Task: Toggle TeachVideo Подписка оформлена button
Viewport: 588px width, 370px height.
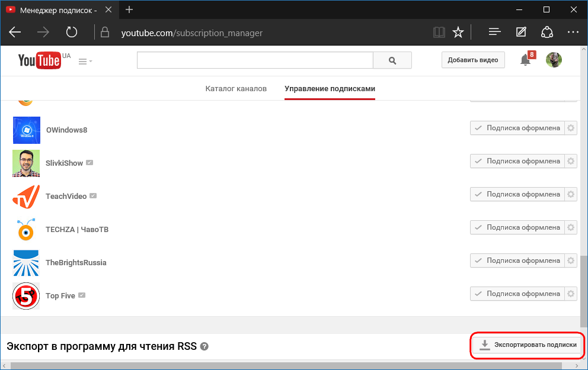Action: 517,194
